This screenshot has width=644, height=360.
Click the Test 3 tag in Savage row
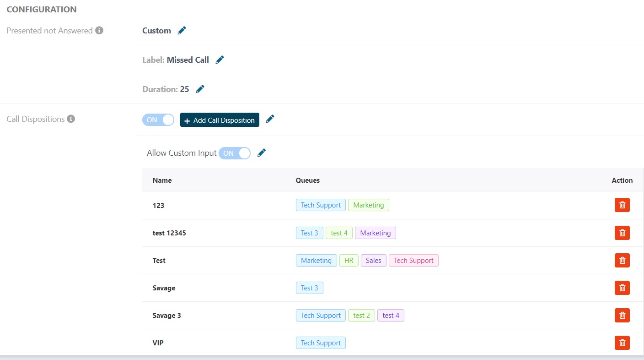pyautogui.click(x=310, y=288)
